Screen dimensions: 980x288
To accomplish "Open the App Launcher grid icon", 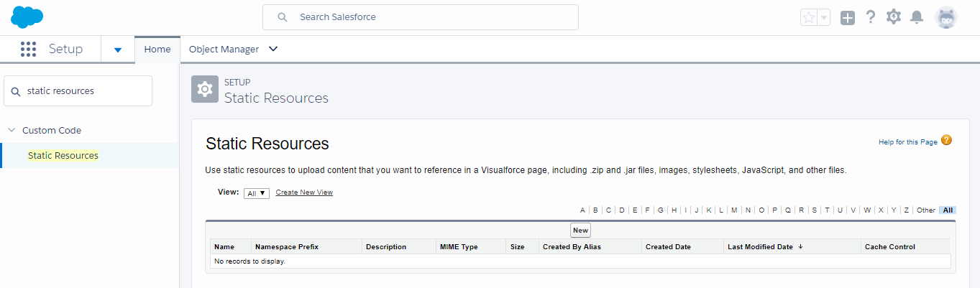I will pos(28,50).
